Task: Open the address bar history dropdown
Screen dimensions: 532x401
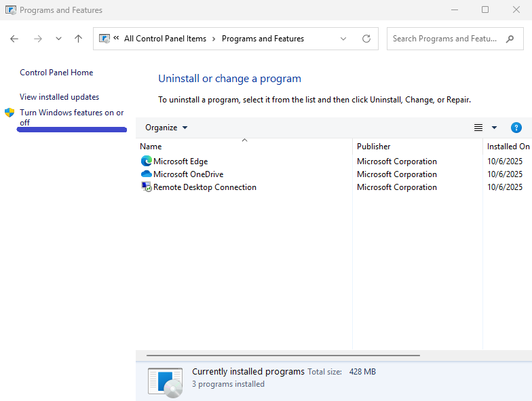Action: coord(343,39)
